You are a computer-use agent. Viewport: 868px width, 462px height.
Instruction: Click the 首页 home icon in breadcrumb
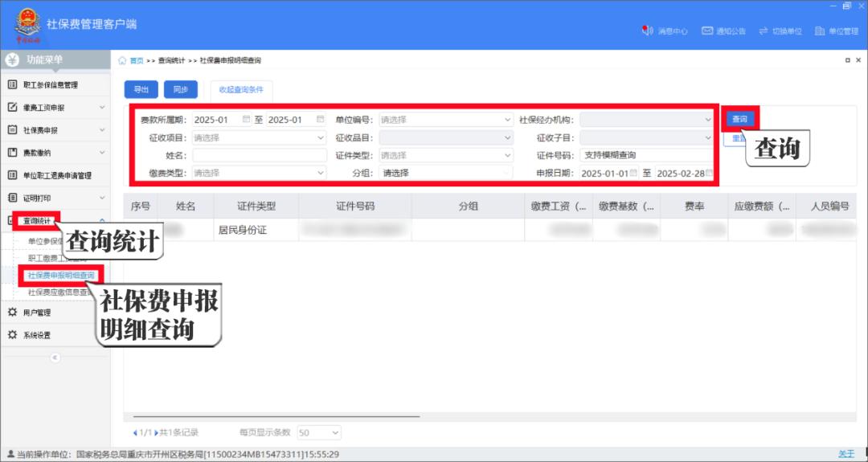pyautogui.click(x=122, y=60)
